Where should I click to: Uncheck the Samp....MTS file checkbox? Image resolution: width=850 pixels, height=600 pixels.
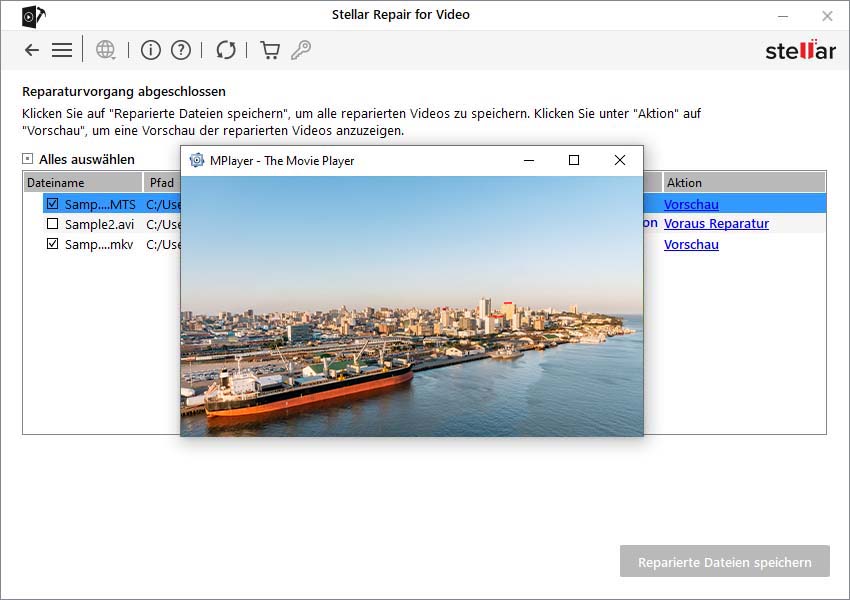coord(53,204)
